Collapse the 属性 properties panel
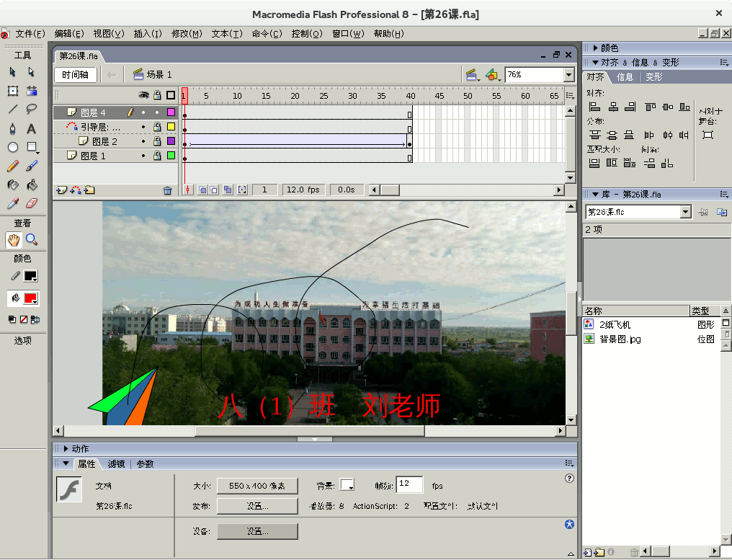This screenshot has width=732, height=560. (x=66, y=464)
